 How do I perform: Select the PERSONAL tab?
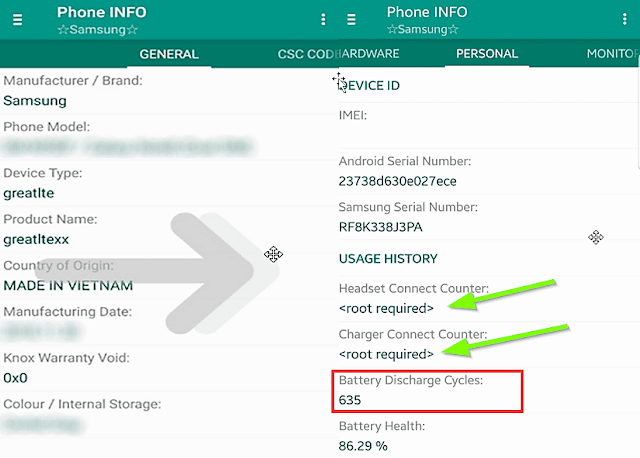pyautogui.click(x=487, y=53)
